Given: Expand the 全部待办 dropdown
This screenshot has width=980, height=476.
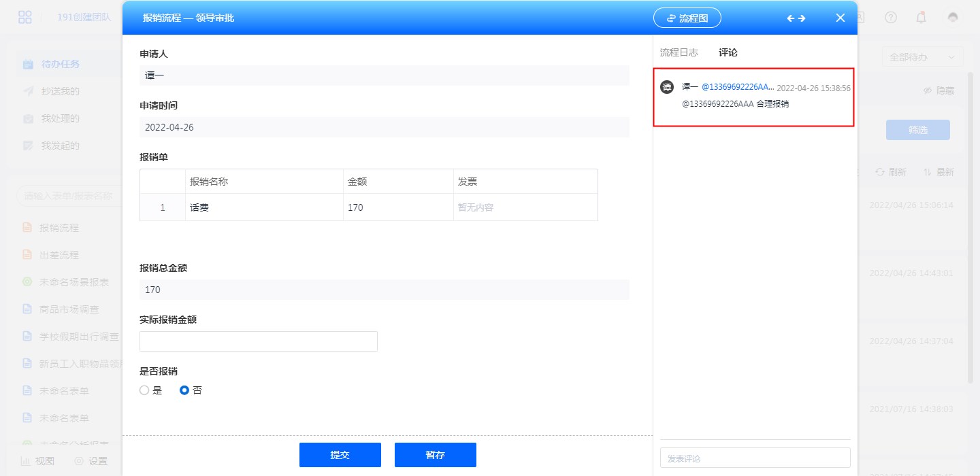Looking at the screenshot, I should [x=922, y=57].
